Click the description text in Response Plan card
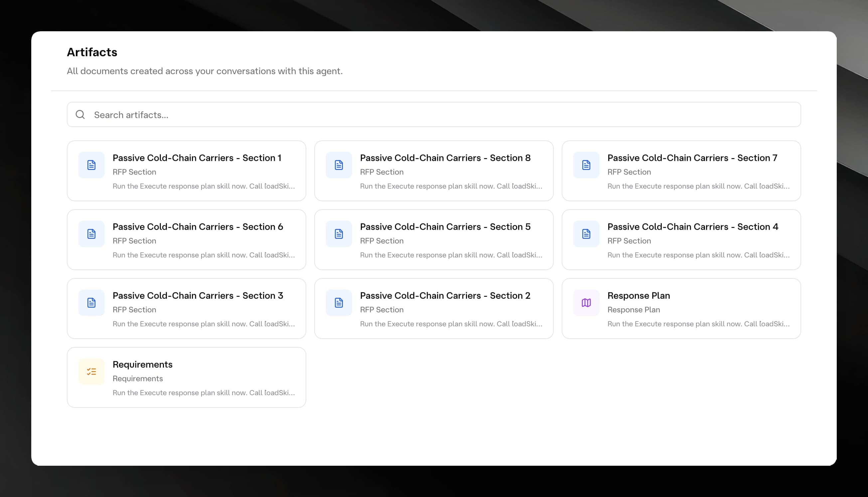This screenshot has width=868, height=497. click(x=698, y=324)
